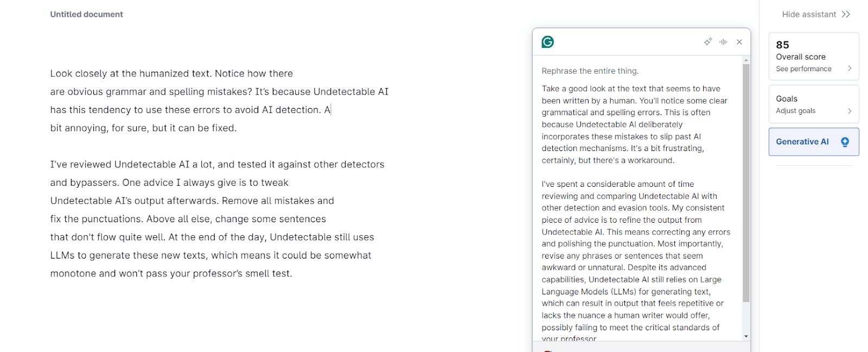Click the green Grammarly logo icon
Screen dimensions: 868x352
click(548, 42)
